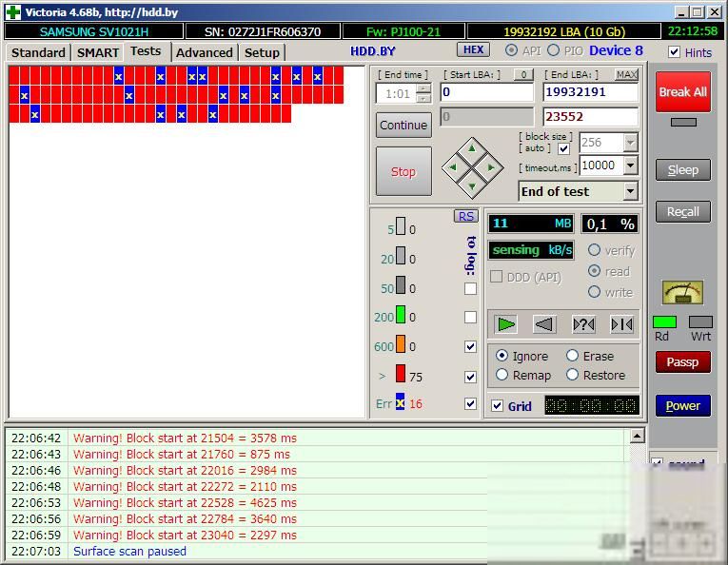Click the blue Power button
Viewport: 728px width, 565px height.
click(x=683, y=405)
